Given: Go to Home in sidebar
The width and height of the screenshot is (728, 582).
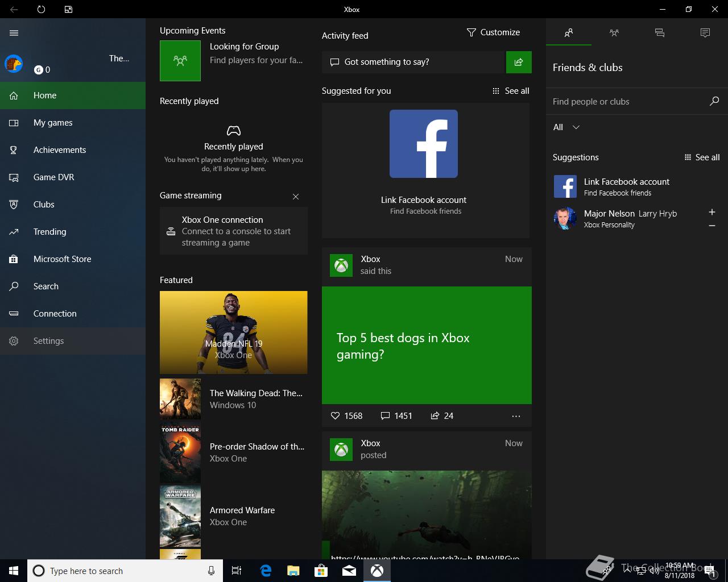Looking at the screenshot, I should tap(73, 95).
